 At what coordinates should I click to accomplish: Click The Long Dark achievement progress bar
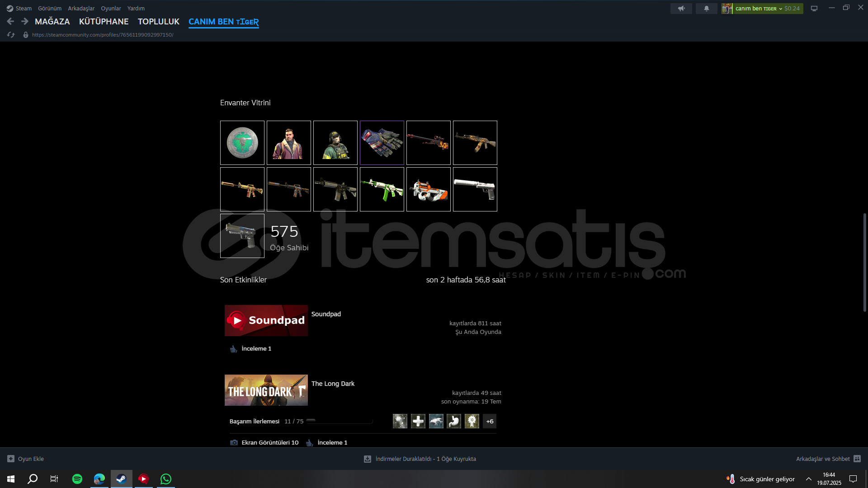[340, 421]
